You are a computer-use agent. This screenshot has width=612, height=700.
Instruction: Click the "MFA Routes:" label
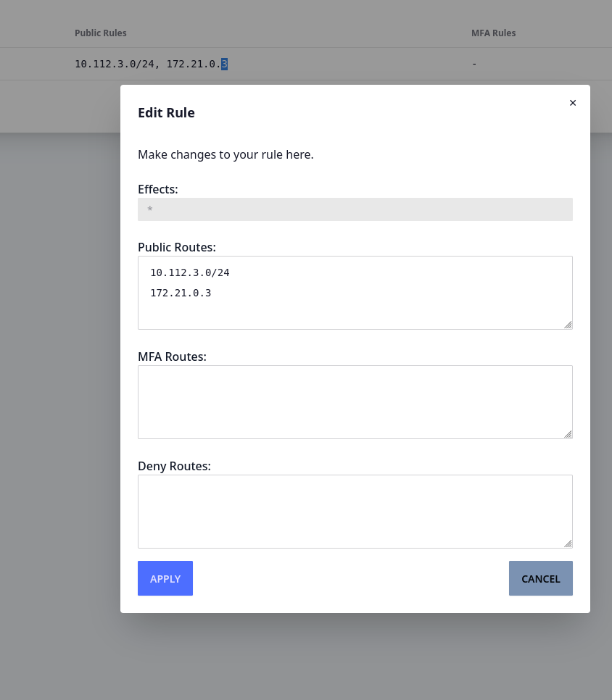[172, 357]
